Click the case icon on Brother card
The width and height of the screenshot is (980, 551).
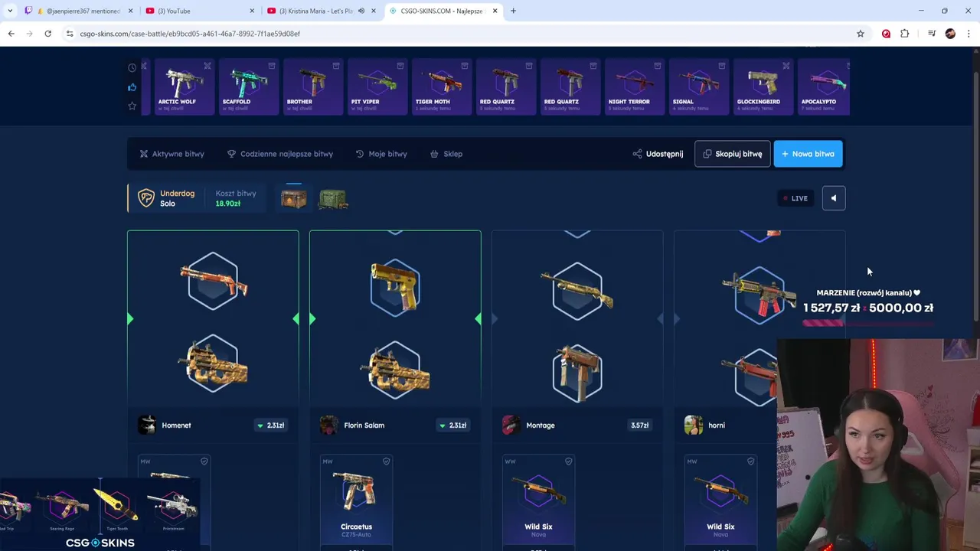click(335, 66)
